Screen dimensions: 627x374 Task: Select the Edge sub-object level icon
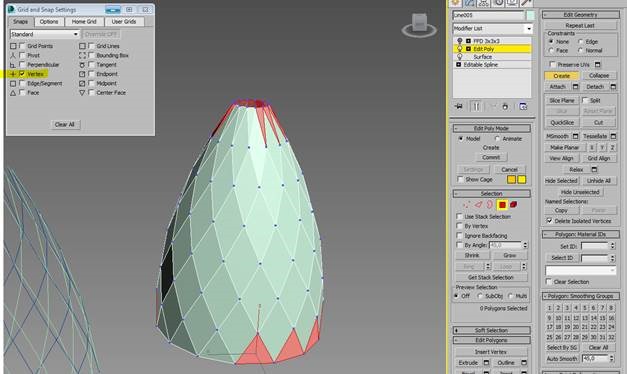coord(478,205)
